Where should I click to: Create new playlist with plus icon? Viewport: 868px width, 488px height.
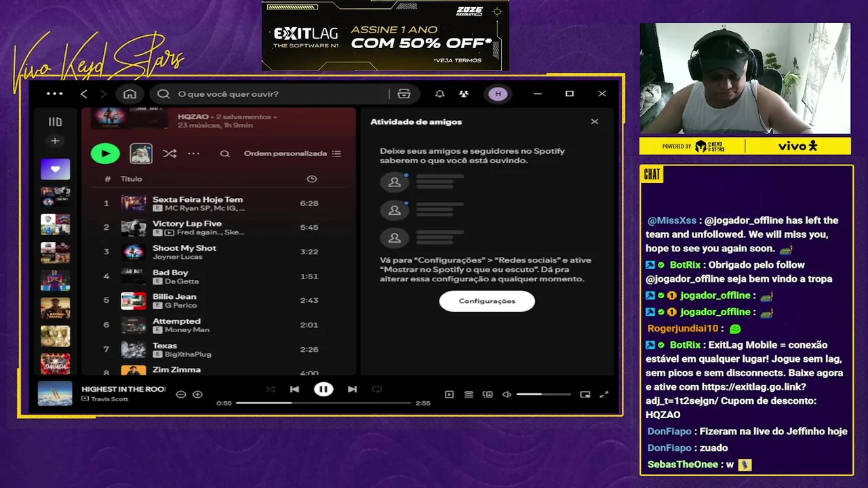(x=55, y=141)
